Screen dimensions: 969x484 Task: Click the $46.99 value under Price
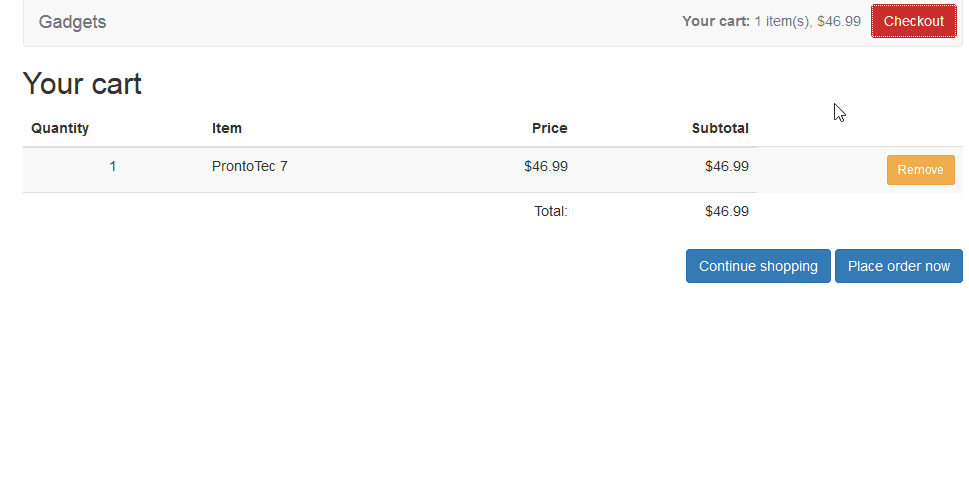pyautogui.click(x=546, y=167)
